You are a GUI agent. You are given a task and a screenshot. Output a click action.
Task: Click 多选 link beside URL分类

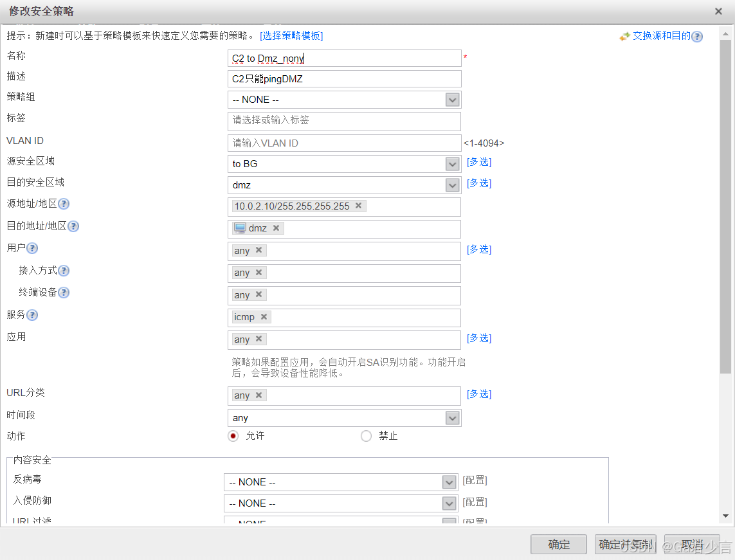(x=479, y=394)
